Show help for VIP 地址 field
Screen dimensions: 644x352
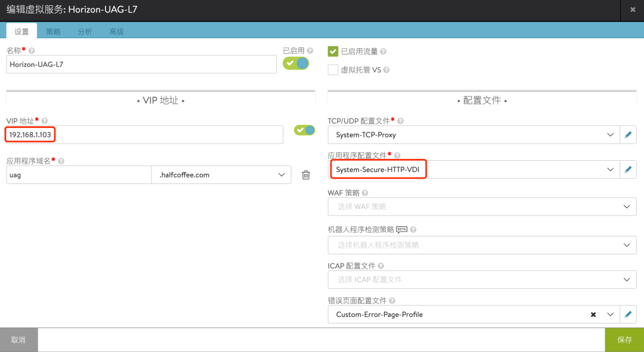click(x=44, y=121)
